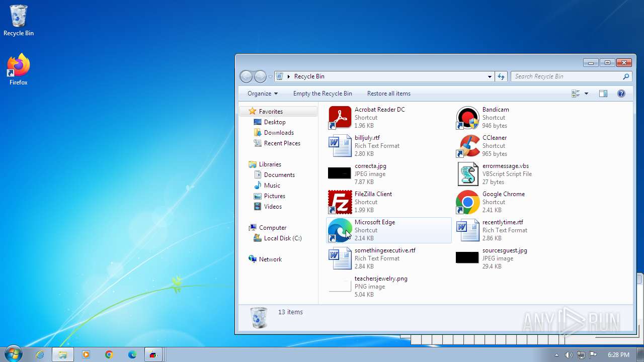Go back with the Back arrow

246,76
